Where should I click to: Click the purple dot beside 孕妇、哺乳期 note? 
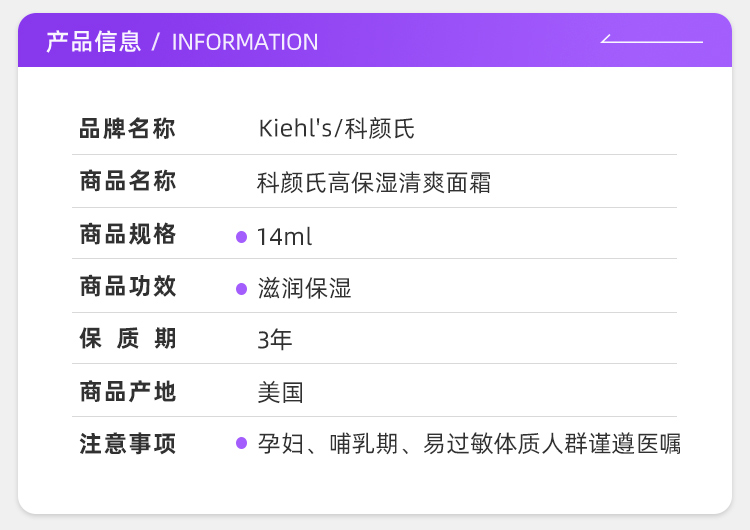pos(241,442)
